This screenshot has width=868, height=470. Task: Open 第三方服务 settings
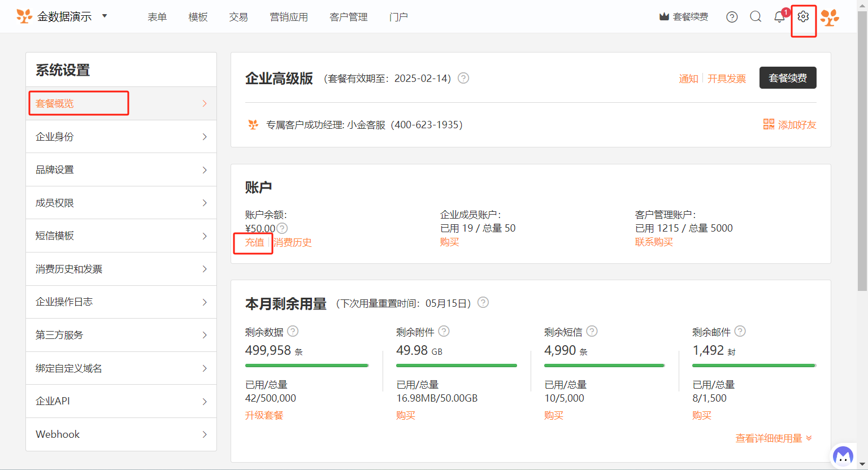point(121,335)
